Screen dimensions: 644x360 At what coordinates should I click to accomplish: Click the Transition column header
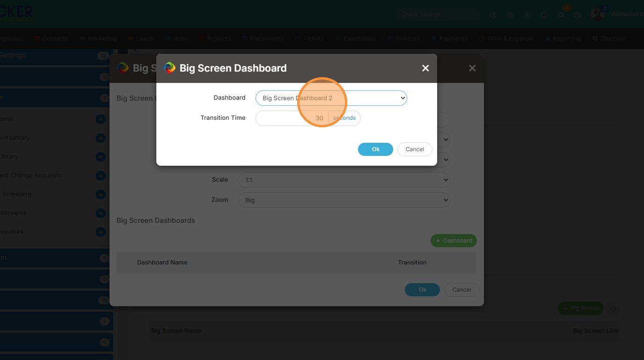click(412, 263)
